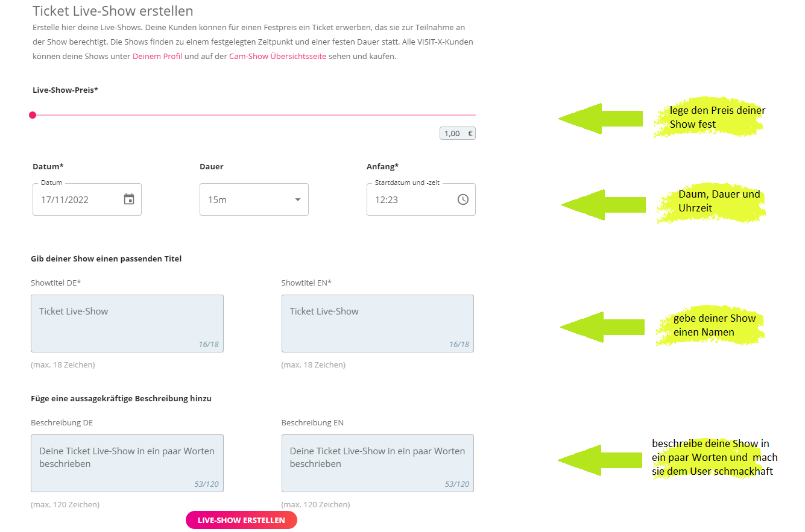Click the clock icon in the Anfang field
Viewport: 805px width, 532px height.
(463, 199)
